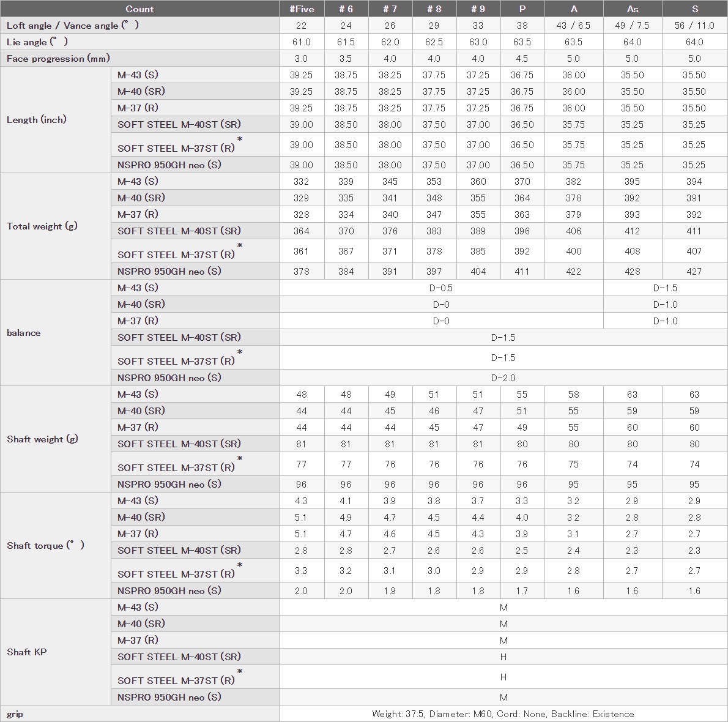Viewport: 728px width, 722px height.
Task: Click the 'P' column header
Action: coord(522,9)
